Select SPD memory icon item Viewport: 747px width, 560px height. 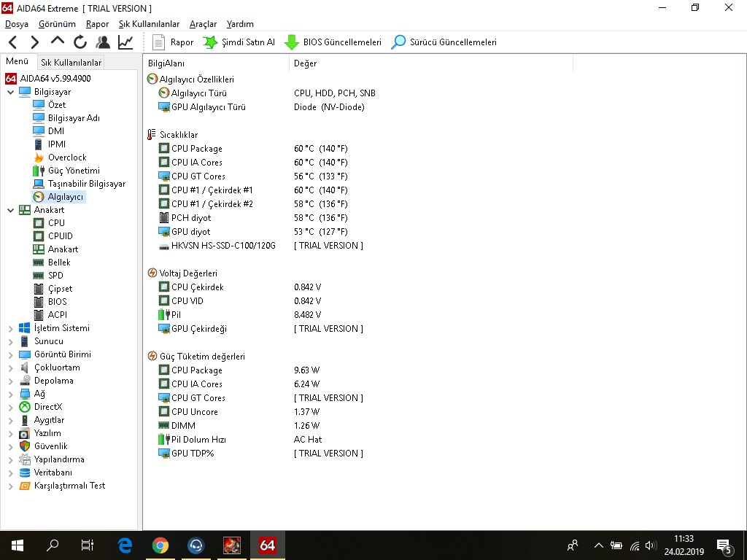coord(39,276)
